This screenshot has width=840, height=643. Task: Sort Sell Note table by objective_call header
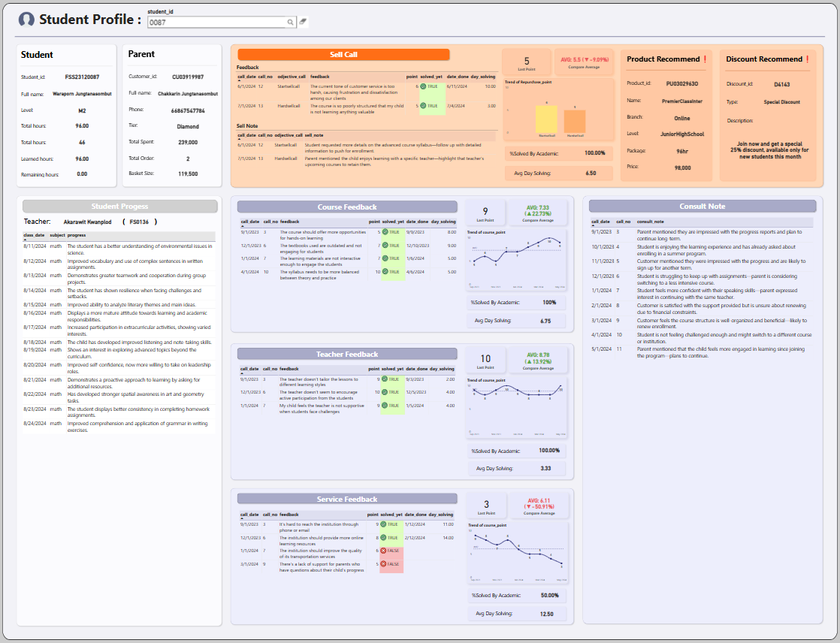(x=289, y=135)
